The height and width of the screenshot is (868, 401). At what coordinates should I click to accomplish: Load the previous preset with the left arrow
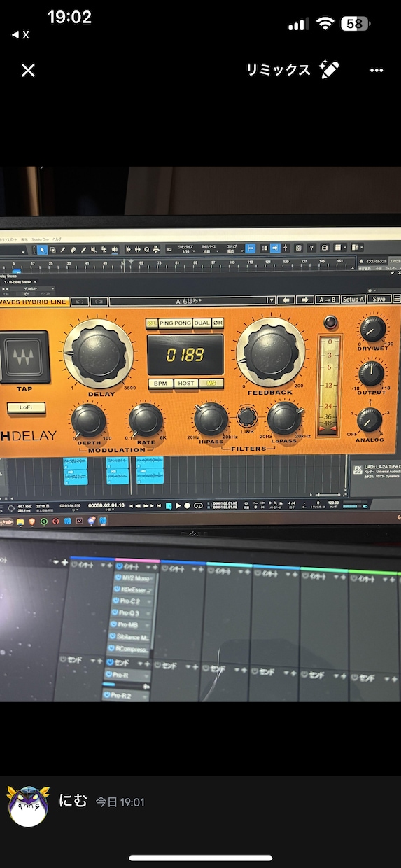[286, 300]
